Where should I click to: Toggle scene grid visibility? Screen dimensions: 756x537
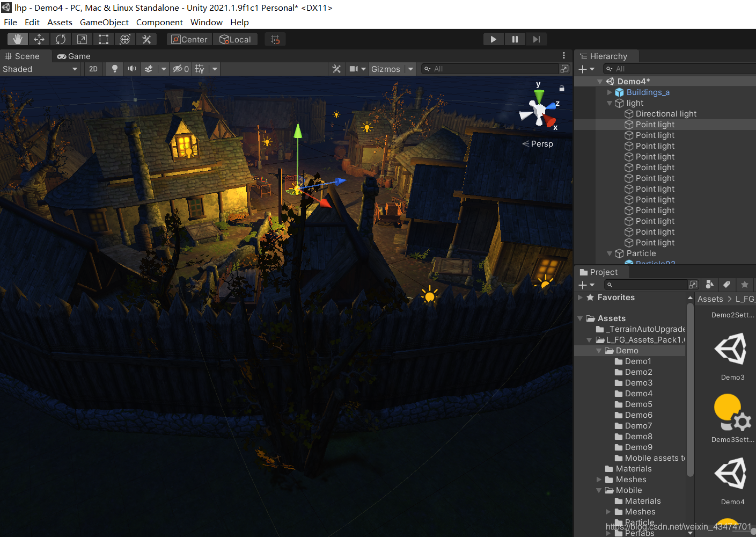pos(200,69)
